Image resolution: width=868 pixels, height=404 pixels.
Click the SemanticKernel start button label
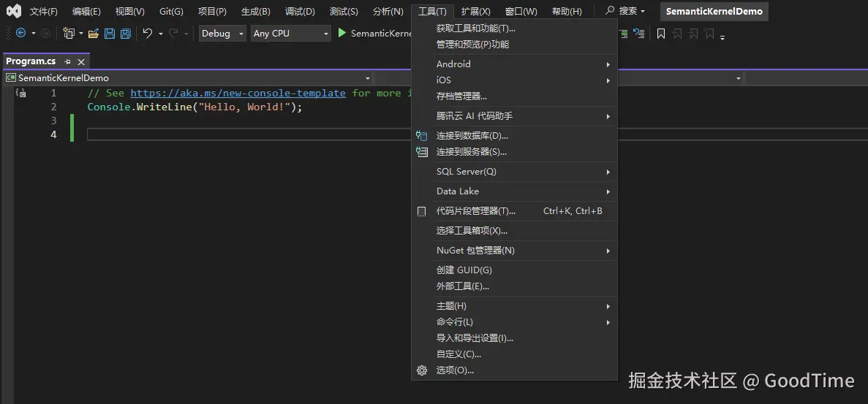382,33
